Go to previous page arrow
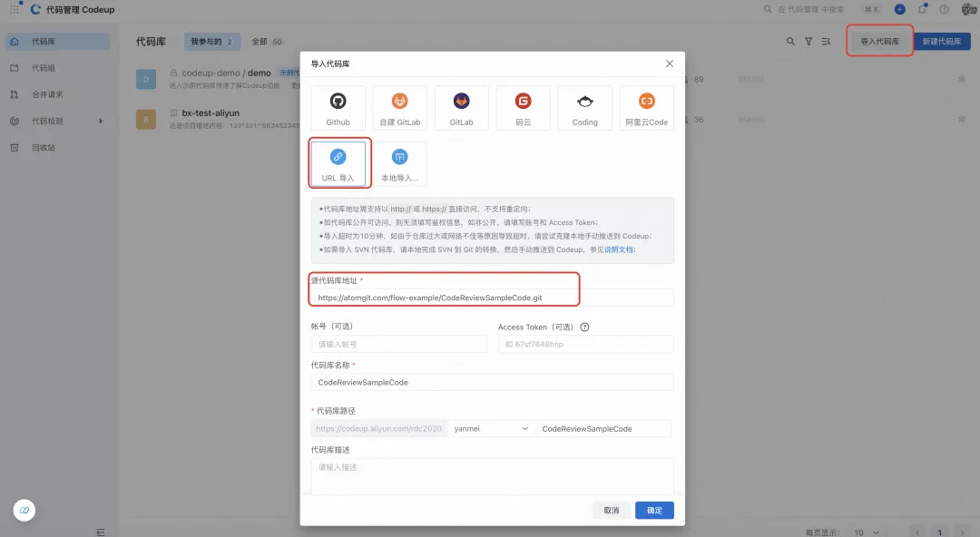This screenshot has width=980, height=537. coord(916,532)
